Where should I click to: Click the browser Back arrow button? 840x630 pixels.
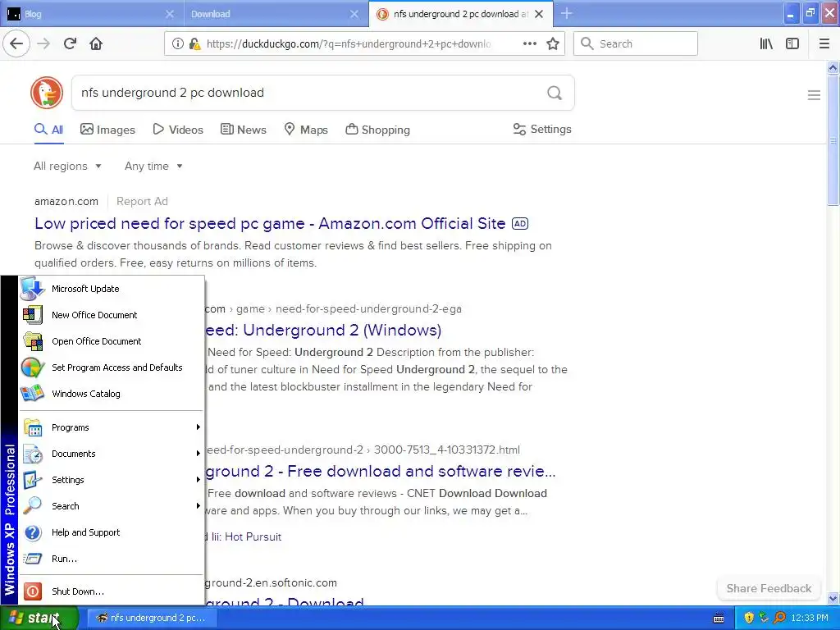pyautogui.click(x=16, y=43)
